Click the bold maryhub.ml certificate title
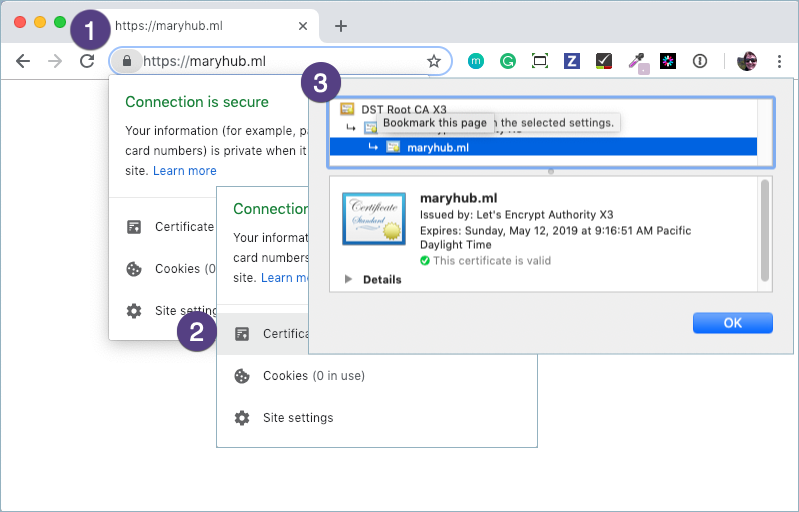The height and width of the screenshot is (512, 799). (x=458, y=198)
